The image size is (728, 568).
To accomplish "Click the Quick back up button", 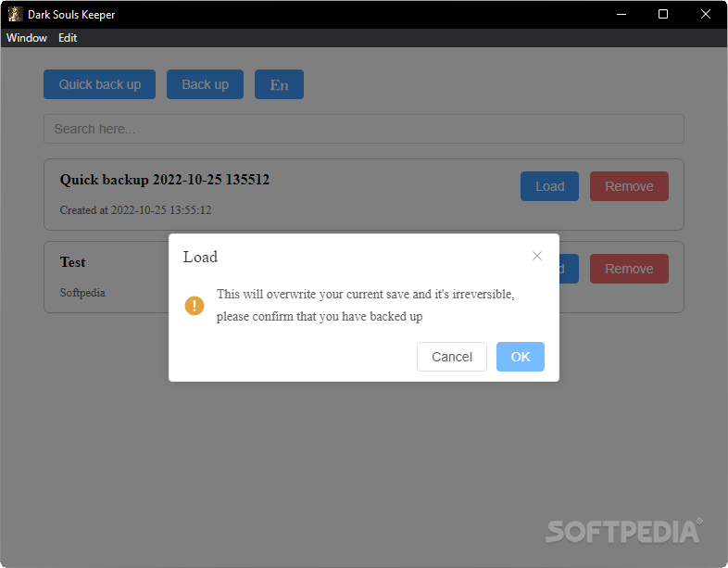I will click(x=99, y=84).
